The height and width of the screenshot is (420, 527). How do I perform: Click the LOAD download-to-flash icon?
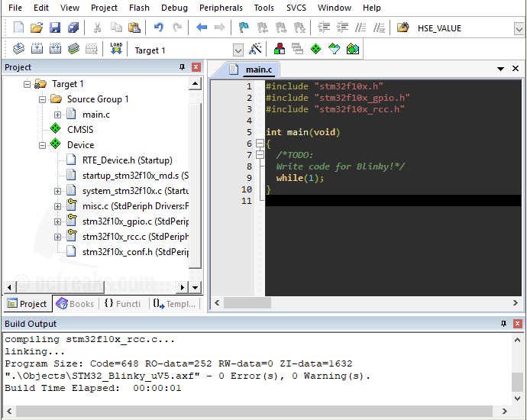[x=117, y=50]
